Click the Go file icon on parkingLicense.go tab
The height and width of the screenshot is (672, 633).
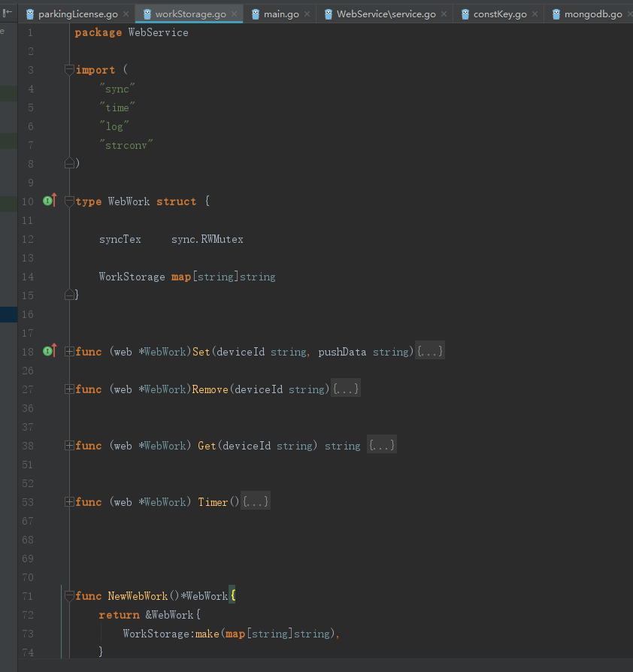[x=30, y=14]
